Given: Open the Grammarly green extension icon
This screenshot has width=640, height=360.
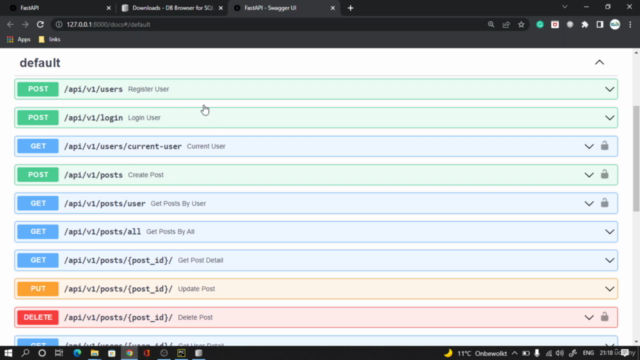Looking at the screenshot, I should 540,24.
